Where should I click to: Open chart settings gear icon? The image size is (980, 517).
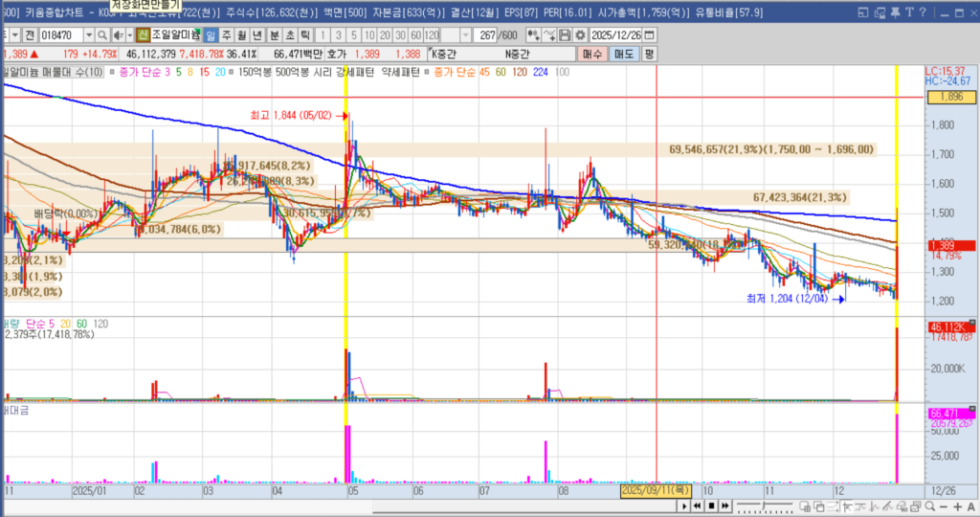pyautogui.click(x=580, y=35)
